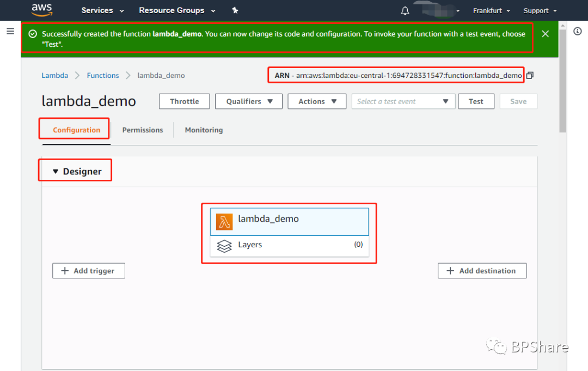Viewport: 588px width, 371px height.
Task: Go to the Lambda breadcrumb link
Action: tap(55, 75)
